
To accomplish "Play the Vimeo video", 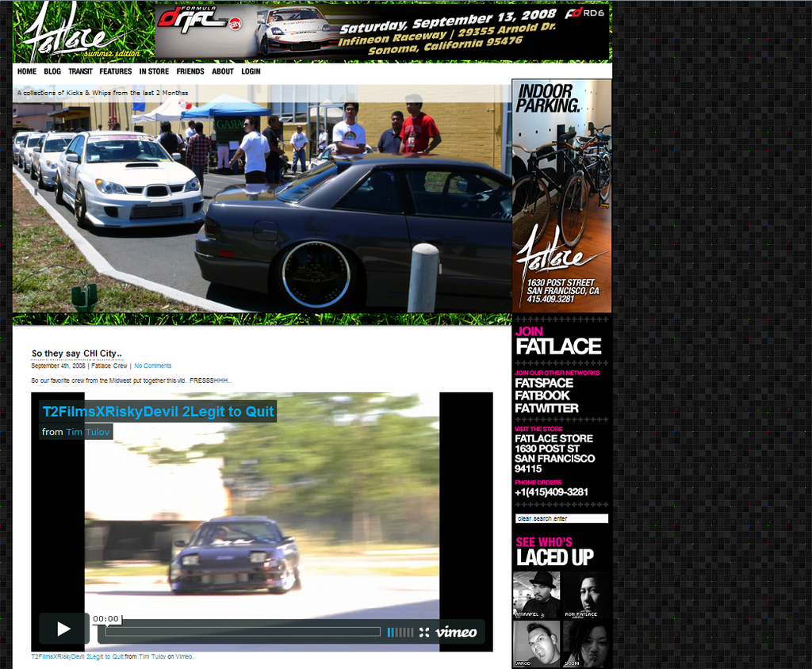I will (63, 629).
